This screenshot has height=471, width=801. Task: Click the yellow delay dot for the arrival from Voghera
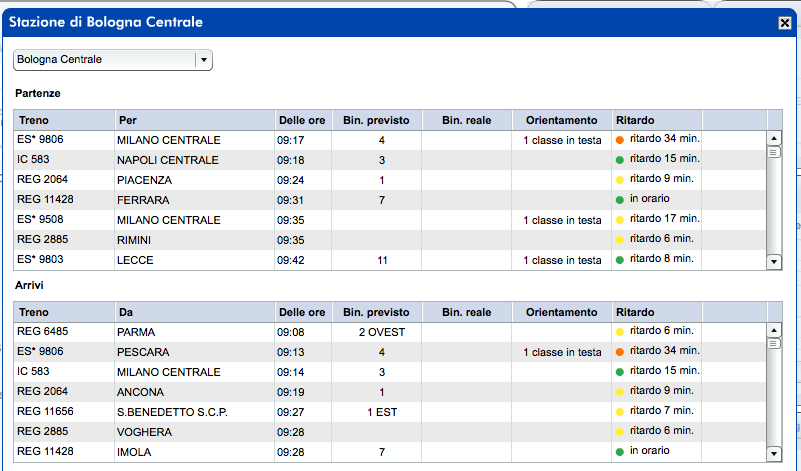pos(620,432)
